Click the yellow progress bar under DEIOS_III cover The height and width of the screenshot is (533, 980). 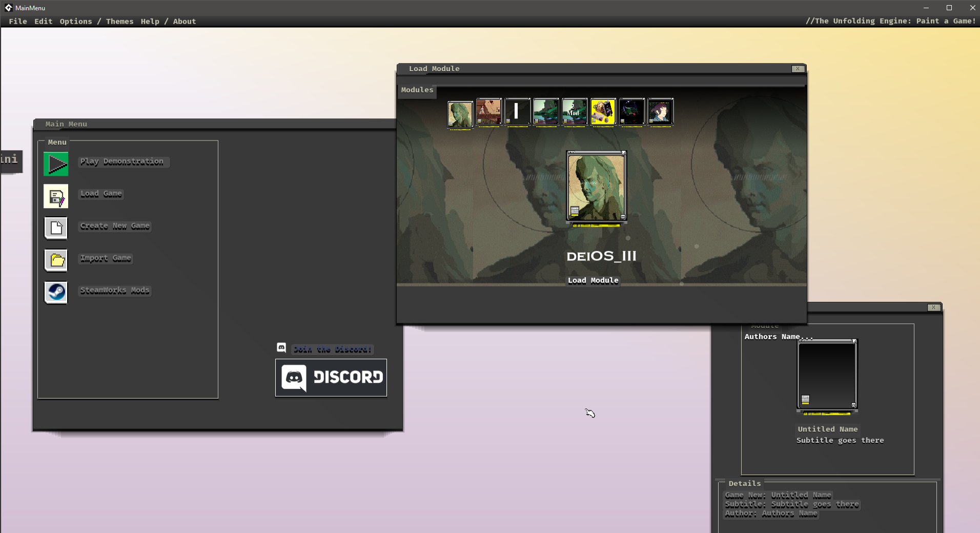click(596, 225)
